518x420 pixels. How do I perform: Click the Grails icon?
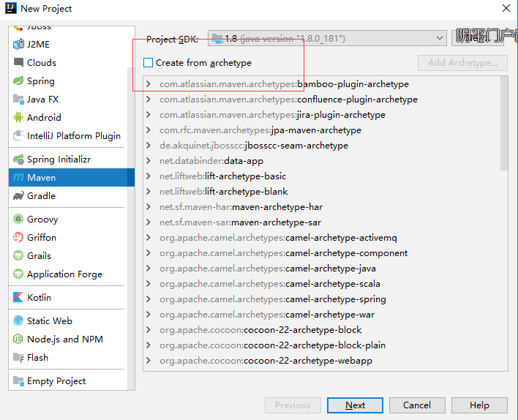point(18,256)
